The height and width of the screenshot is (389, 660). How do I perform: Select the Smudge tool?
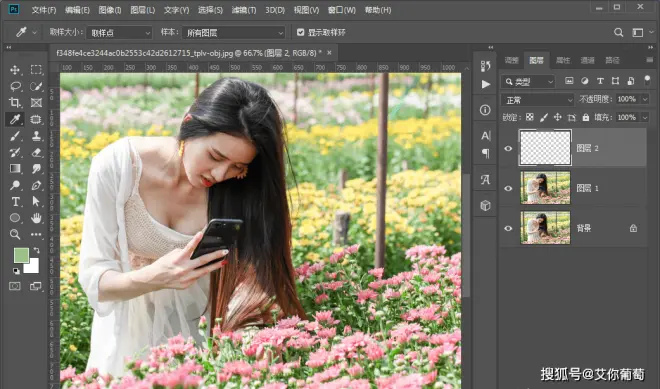click(36, 168)
